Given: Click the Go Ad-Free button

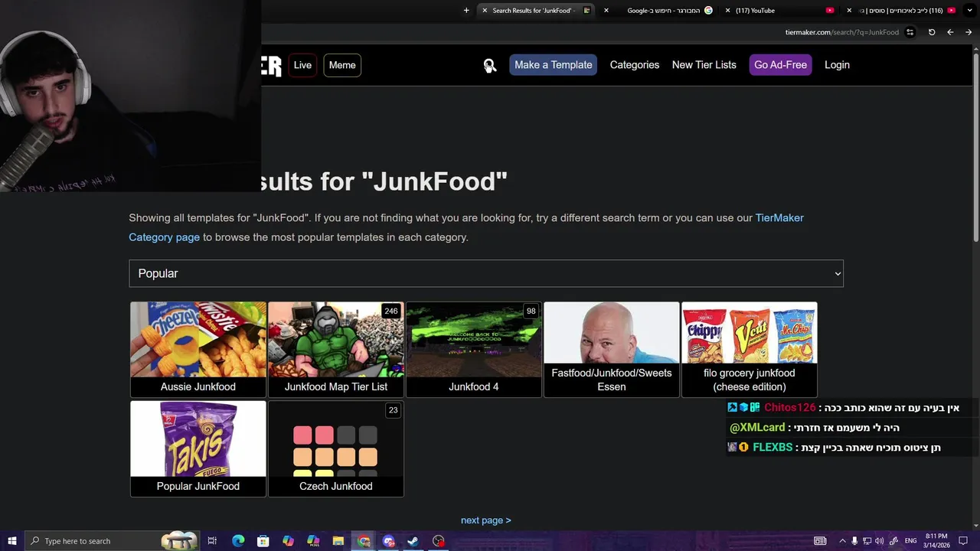Looking at the screenshot, I should tap(780, 65).
